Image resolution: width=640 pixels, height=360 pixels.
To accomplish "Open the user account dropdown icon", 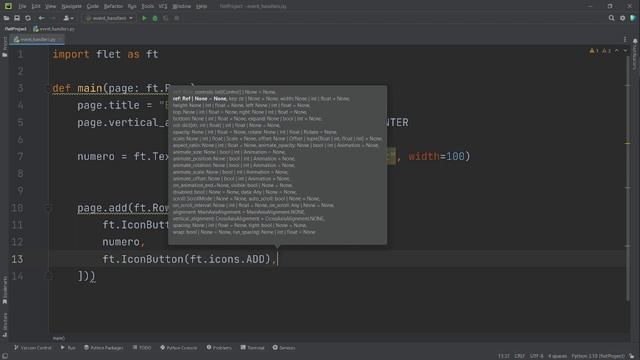I will pos(68,18).
